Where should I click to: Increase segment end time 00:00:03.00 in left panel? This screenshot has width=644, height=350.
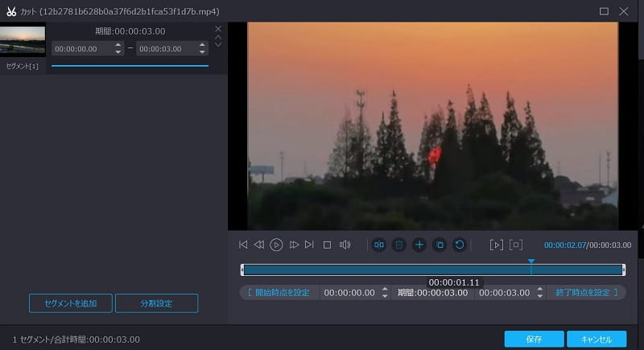[x=203, y=45]
